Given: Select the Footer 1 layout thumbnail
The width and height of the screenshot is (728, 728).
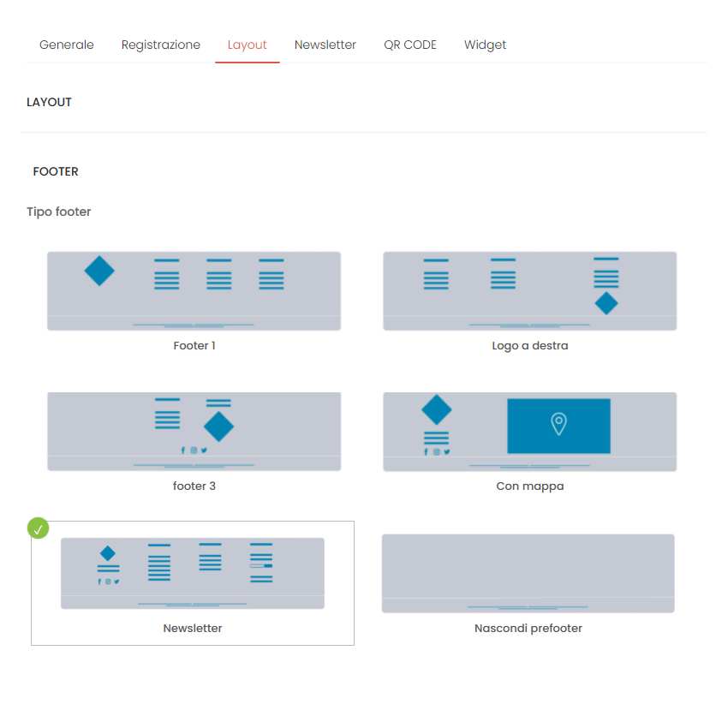Looking at the screenshot, I should click(x=194, y=289).
